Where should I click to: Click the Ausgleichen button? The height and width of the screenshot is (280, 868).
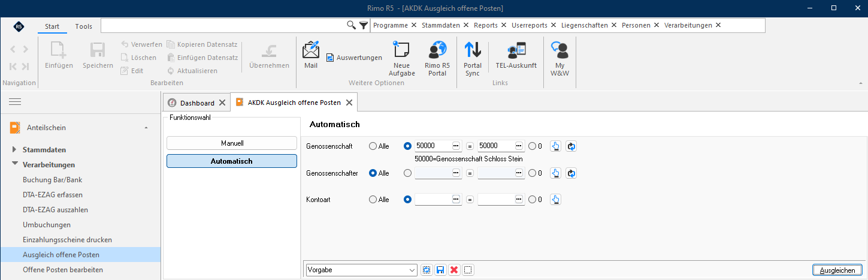click(837, 270)
